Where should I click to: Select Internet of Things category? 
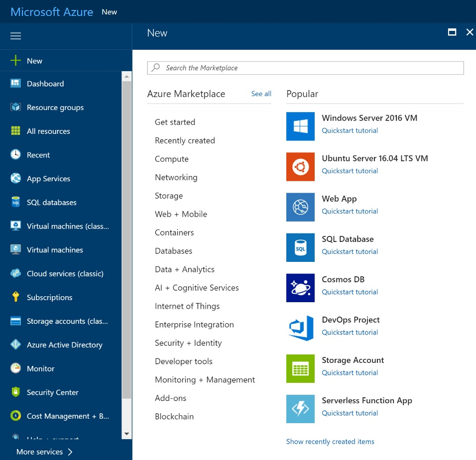click(187, 306)
